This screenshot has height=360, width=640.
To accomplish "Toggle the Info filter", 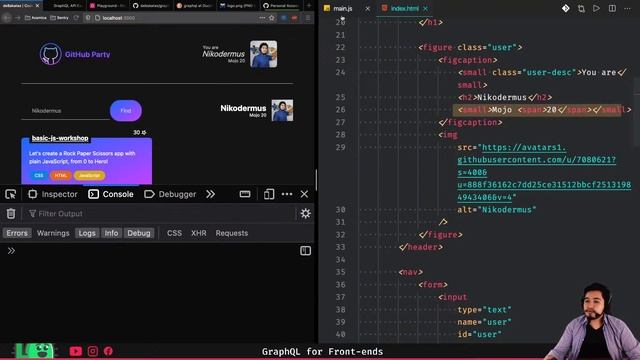I will click(111, 233).
